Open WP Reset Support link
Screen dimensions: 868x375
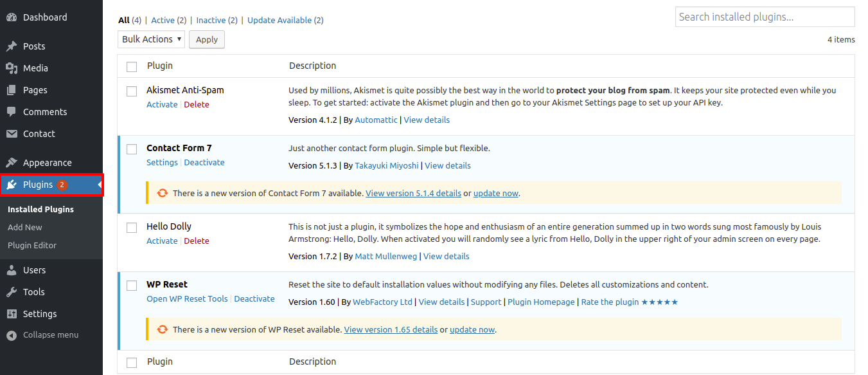[486, 302]
